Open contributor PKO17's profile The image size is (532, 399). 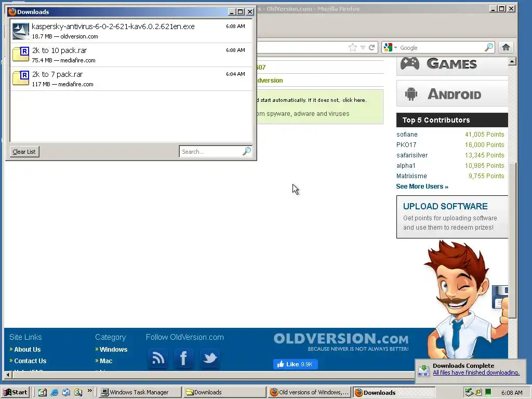click(406, 145)
